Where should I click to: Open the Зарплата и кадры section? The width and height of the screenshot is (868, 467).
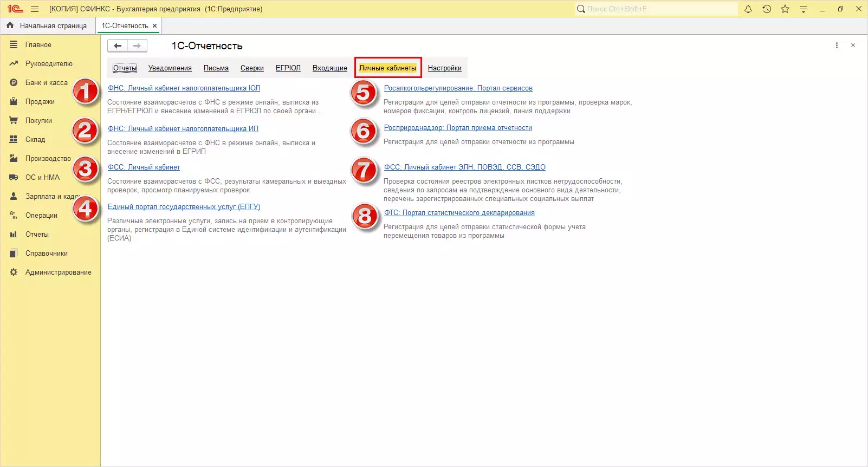(x=53, y=197)
